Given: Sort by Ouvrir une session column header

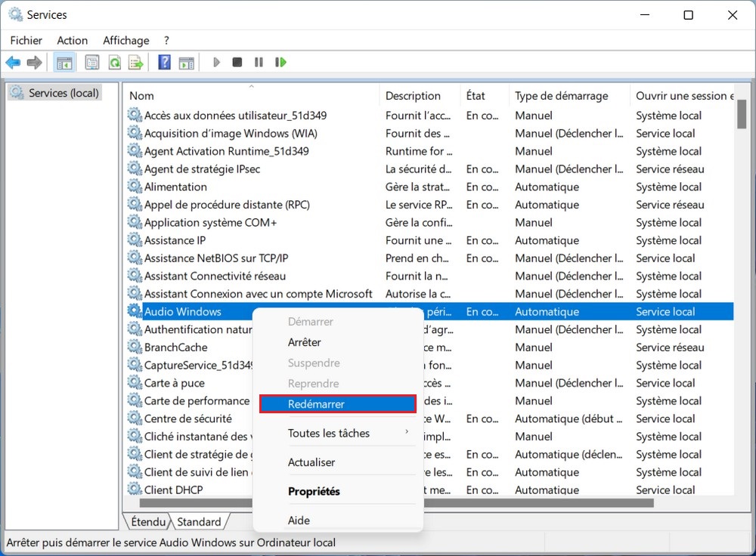Looking at the screenshot, I should pos(682,95).
